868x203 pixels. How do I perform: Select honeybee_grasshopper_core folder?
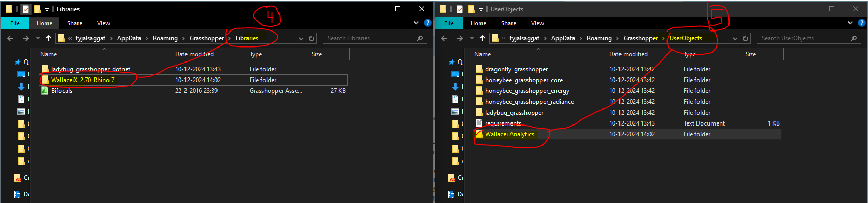point(627,80)
